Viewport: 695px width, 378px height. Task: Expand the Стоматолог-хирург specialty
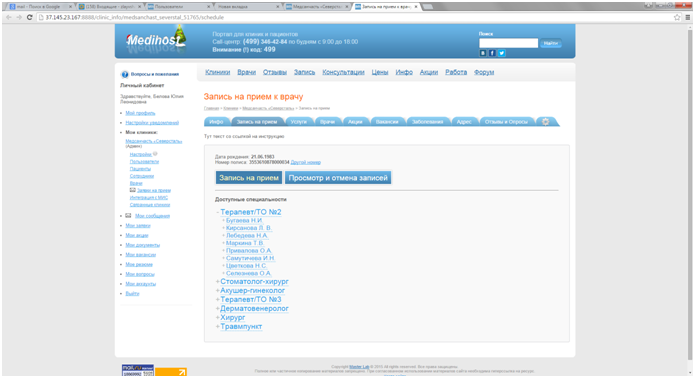218,281
